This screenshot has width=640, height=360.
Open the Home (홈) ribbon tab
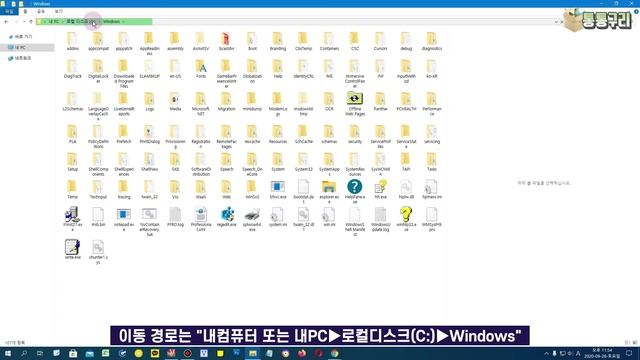click(25, 11)
